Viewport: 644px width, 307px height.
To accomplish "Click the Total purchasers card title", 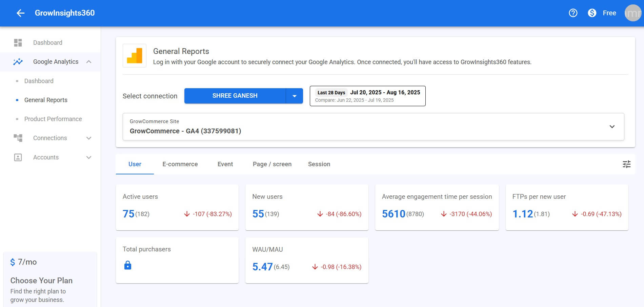I will point(147,249).
